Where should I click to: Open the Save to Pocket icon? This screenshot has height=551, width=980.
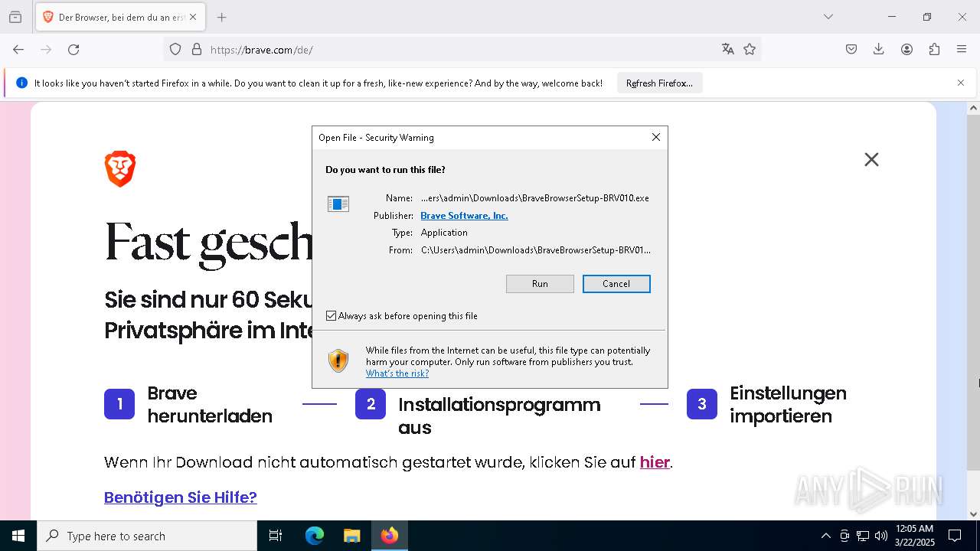tap(851, 50)
